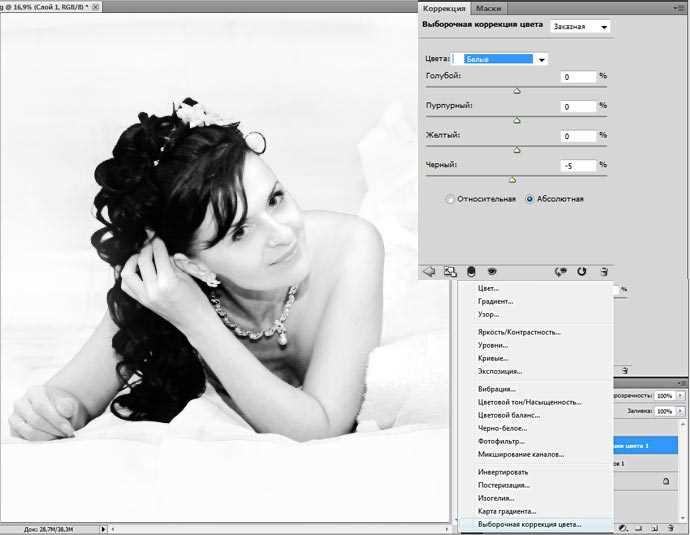
Task: Choose Изогелия... from the menu
Action: point(496,498)
